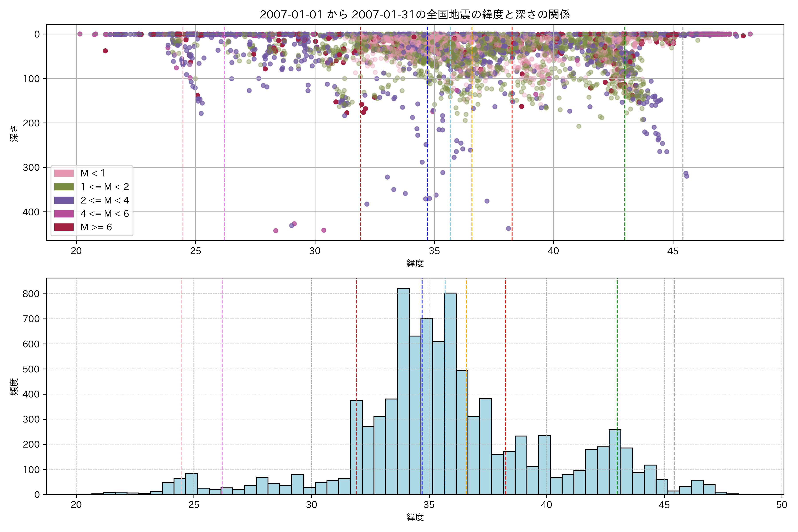Click the chart title text at top

tap(415, 14)
